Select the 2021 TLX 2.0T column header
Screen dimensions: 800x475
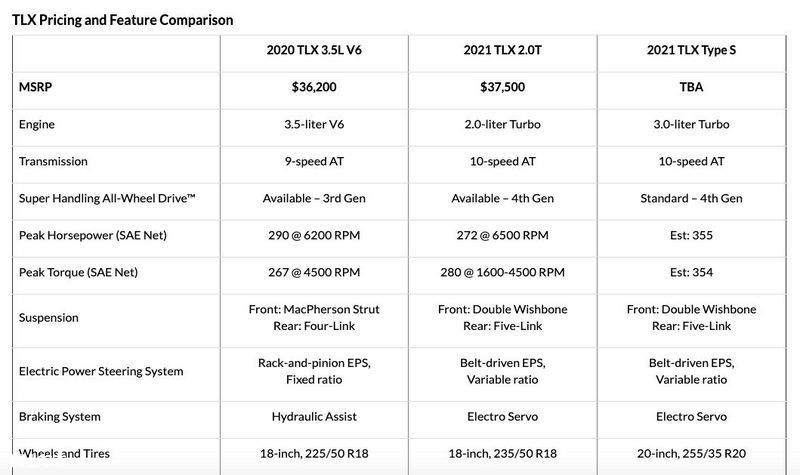coord(503,50)
